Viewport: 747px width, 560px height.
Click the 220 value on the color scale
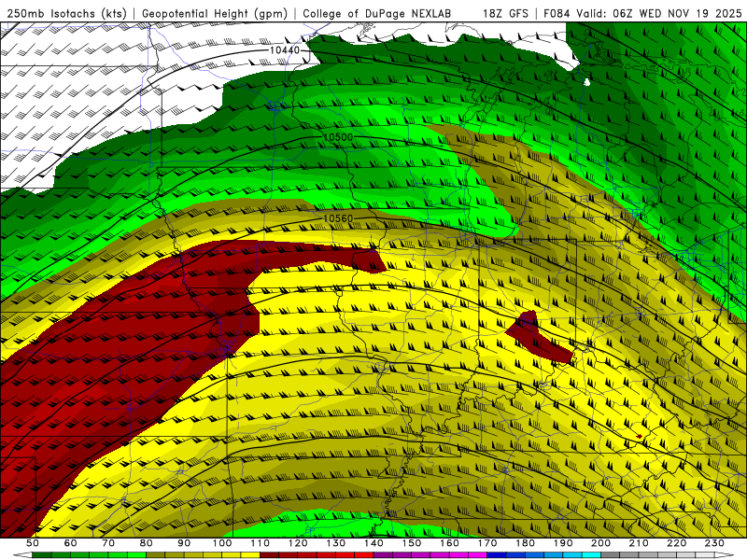click(x=676, y=543)
